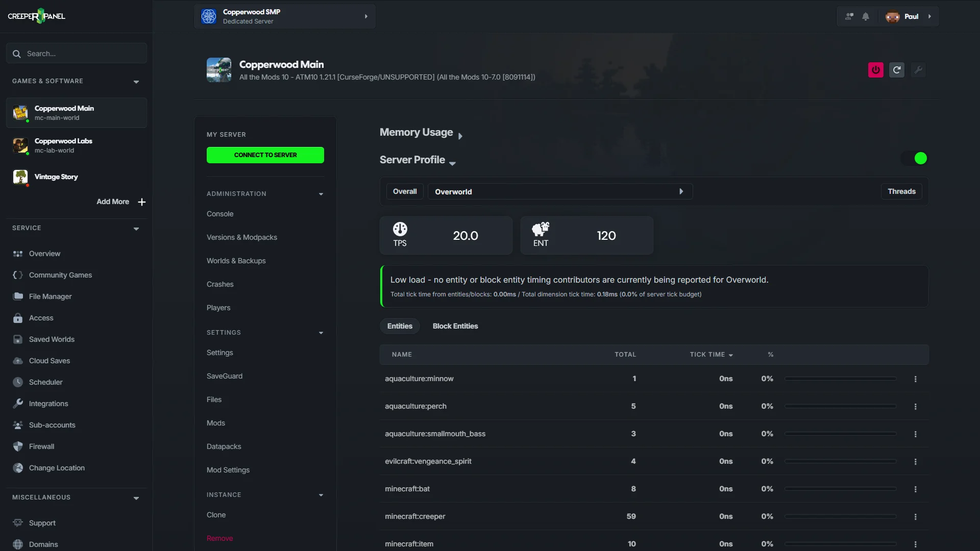Open options menu for minecraft:creeper row
Viewport: 980px width, 551px height.
pyautogui.click(x=915, y=517)
